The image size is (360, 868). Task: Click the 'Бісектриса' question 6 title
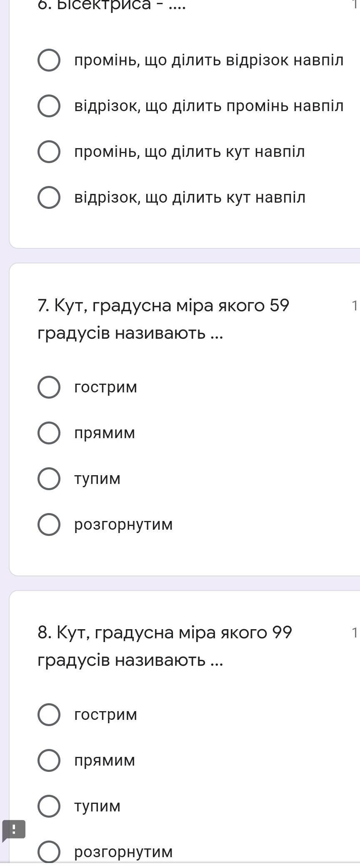111,5
